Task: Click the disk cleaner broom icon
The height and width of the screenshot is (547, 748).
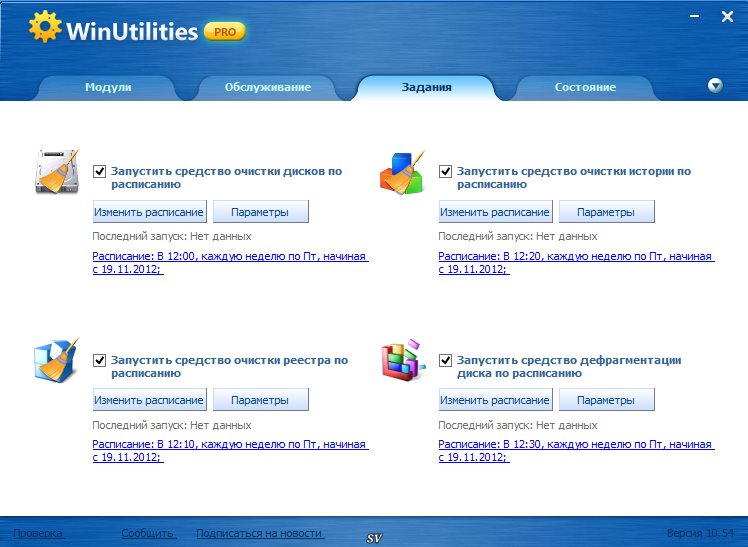Action: tap(57, 171)
